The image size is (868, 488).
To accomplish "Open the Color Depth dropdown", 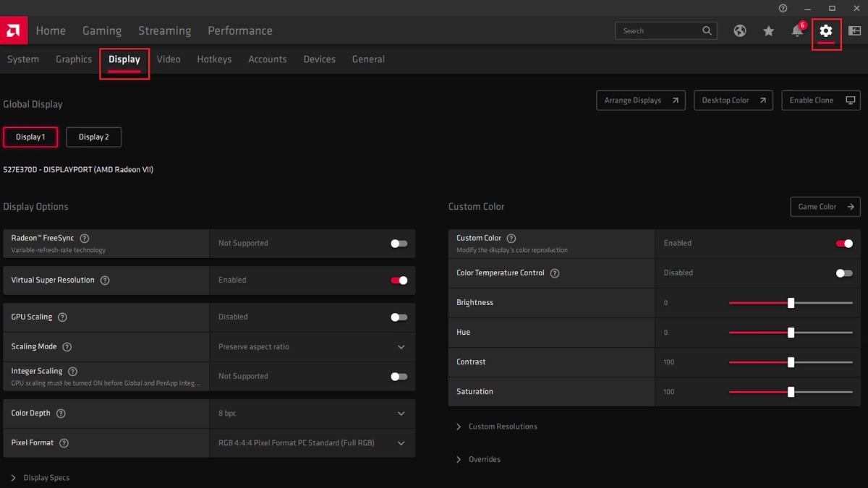I will tap(312, 414).
